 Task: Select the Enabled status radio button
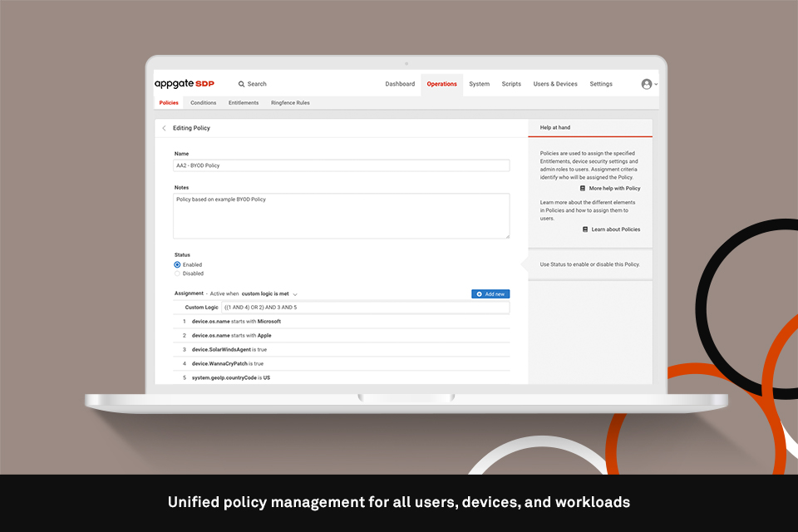pyautogui.click(x=176, y=264)
